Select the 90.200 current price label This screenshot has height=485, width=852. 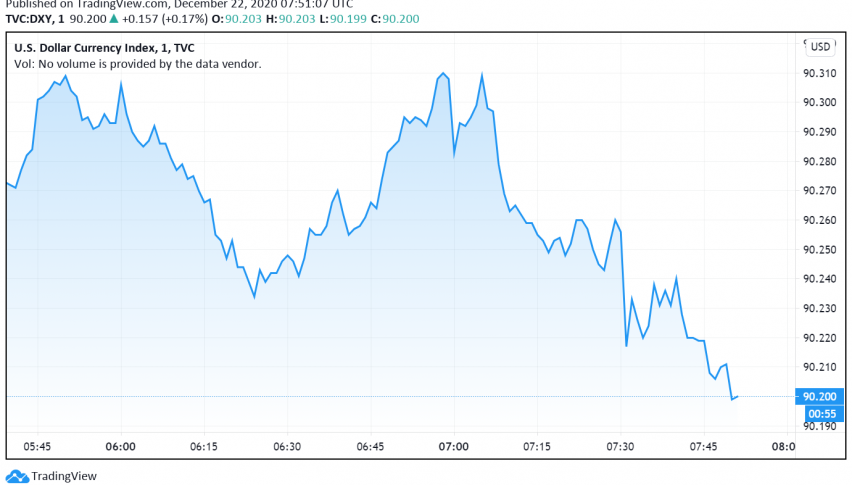pos(819,396)
